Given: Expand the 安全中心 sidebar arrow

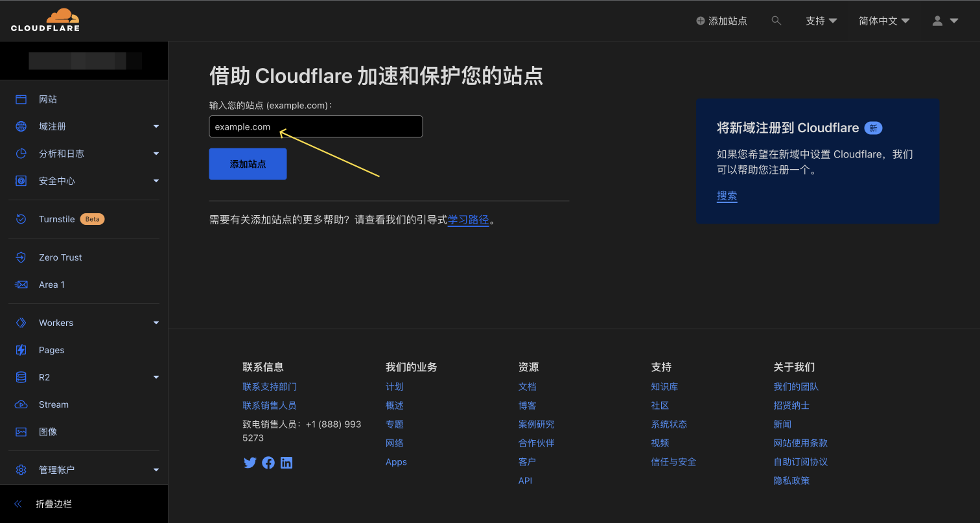Looking at the screenshot, I should (x=156, y=181).
